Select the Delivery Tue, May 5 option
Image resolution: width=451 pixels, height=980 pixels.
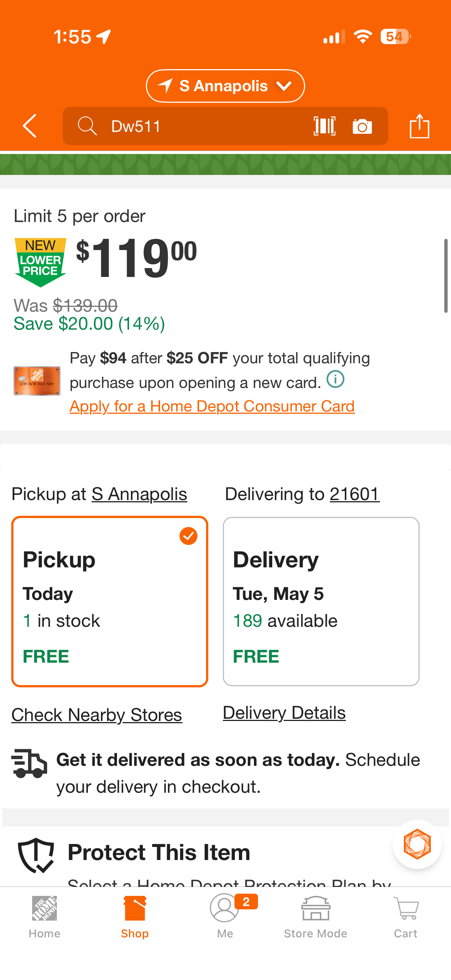(x=321, y=601)
